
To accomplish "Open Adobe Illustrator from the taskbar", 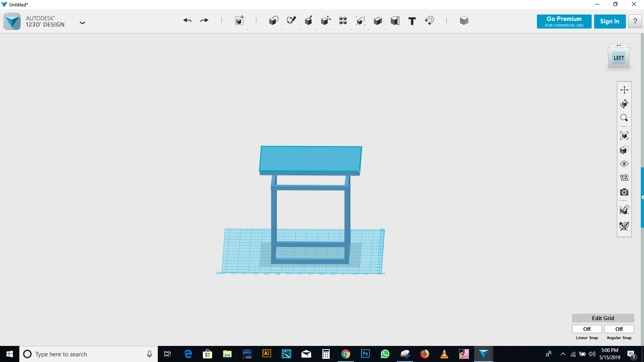I will click(x=266, y=354).
